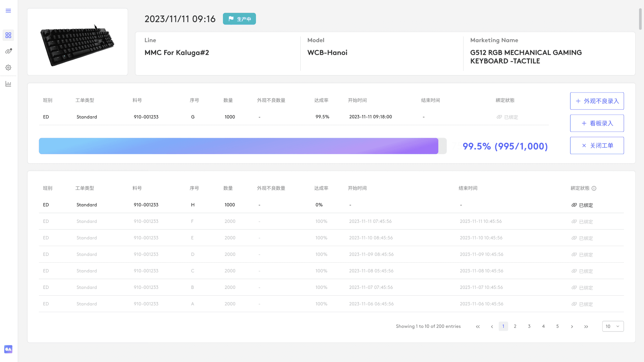The image size is (644, 362).
Task: Open the link binding sidebar icon
Action: tap(8, 51)
